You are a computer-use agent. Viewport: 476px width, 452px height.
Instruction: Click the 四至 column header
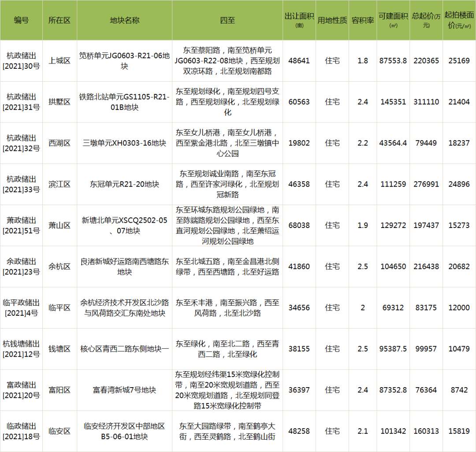click(227, 20)
